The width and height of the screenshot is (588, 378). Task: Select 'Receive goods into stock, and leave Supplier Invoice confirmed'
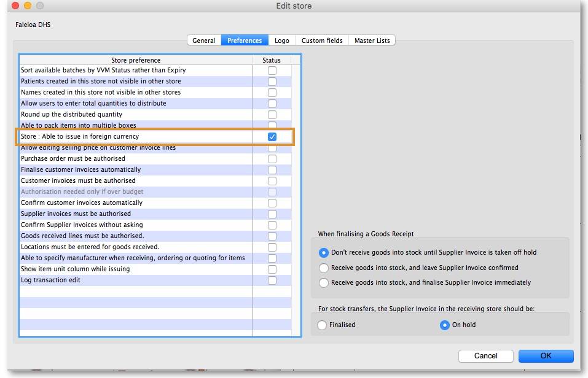click(x=324, y=268)
